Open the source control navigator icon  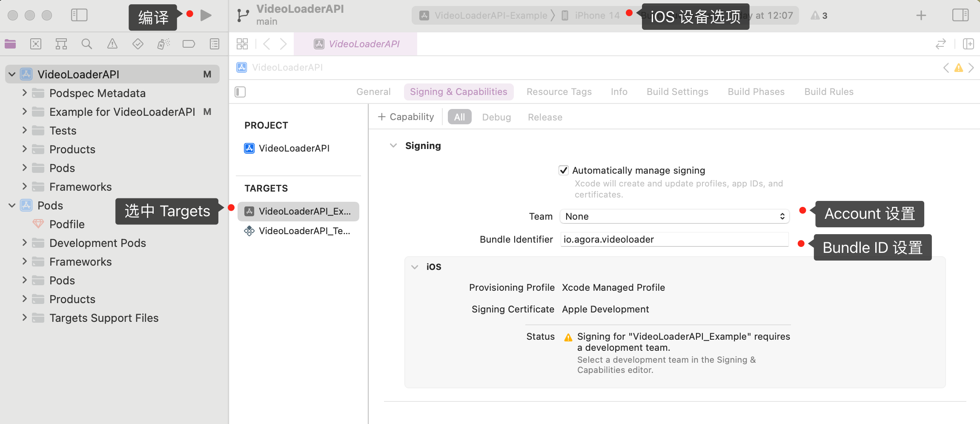click(36, 44)
